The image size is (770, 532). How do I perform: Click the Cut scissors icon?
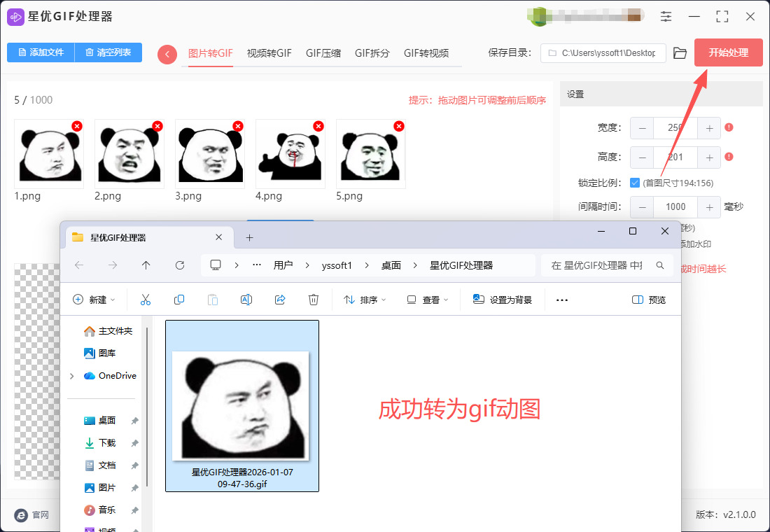[146, 300]
